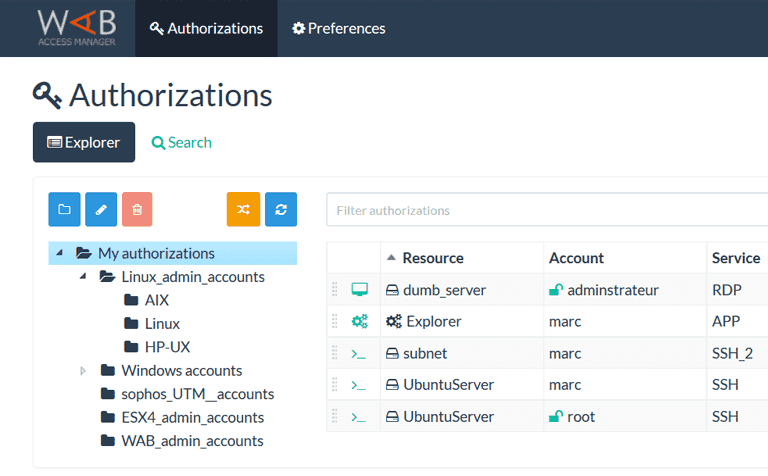
Task: Click the blue pencil edit button
Action: [101, 209]
